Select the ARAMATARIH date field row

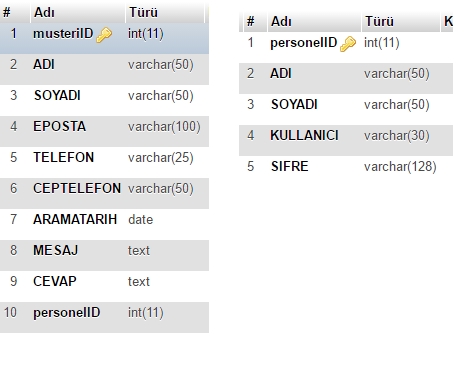[104, 224]
